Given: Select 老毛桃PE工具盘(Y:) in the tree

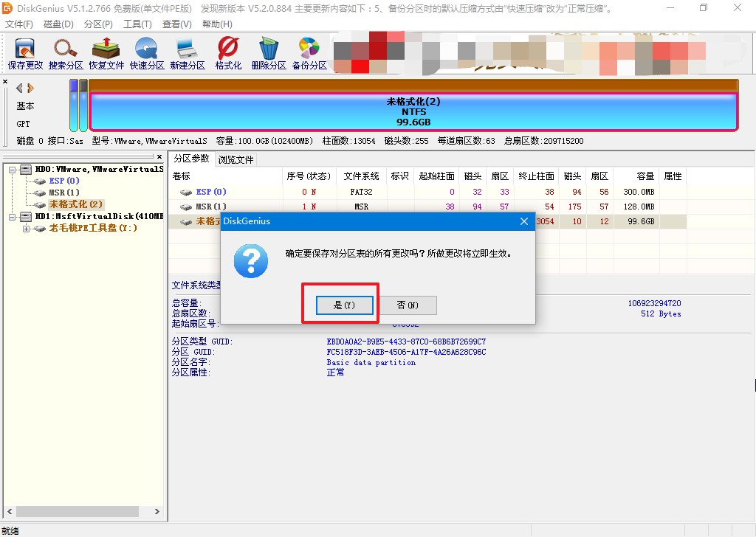Looking at the screenshot, I should coord(93,228).
